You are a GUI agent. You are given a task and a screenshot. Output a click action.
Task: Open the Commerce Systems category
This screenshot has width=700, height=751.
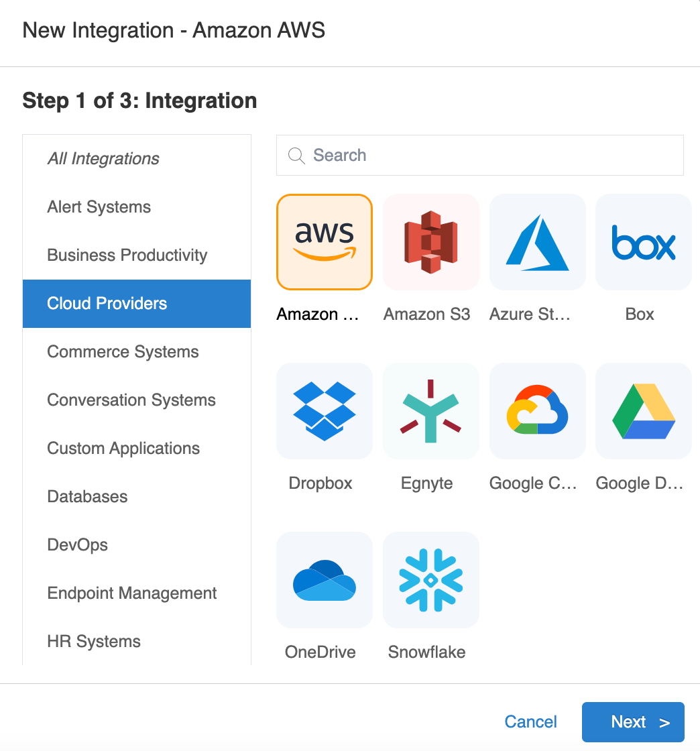[x=123, y=352]
